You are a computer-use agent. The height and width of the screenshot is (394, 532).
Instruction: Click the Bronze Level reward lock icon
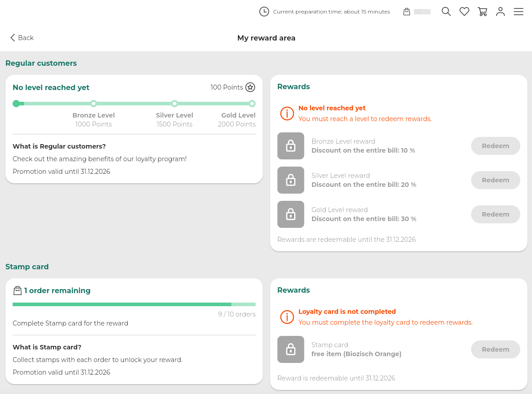[x=291, y=146]
